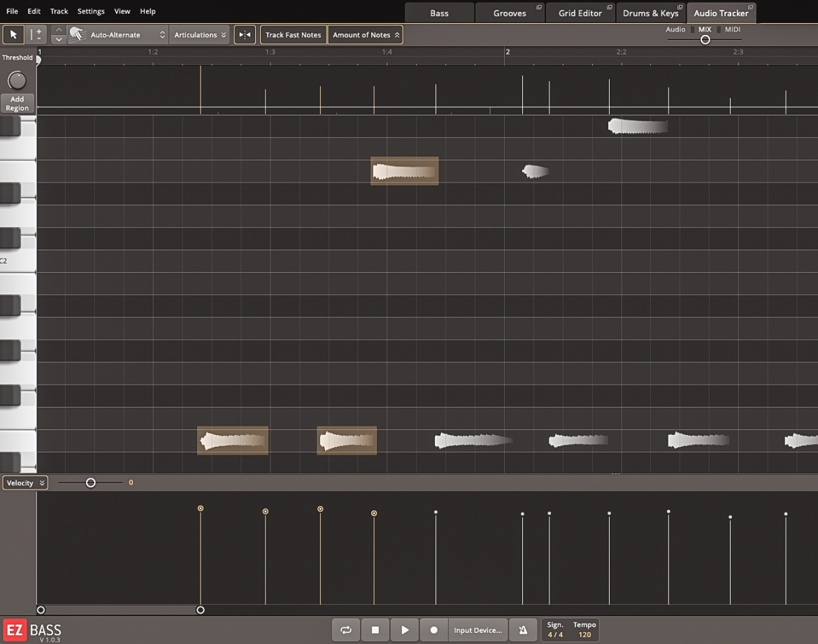
Task: Click the fingers playing-style icon
Action: [77, 34]
